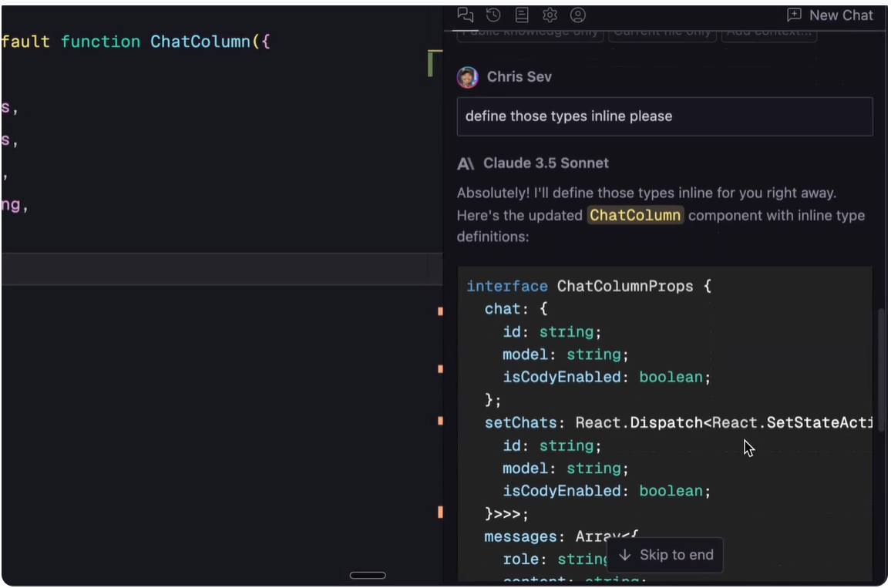Open the Prompts library icon

pyautogui.click(x=522, y=15)
